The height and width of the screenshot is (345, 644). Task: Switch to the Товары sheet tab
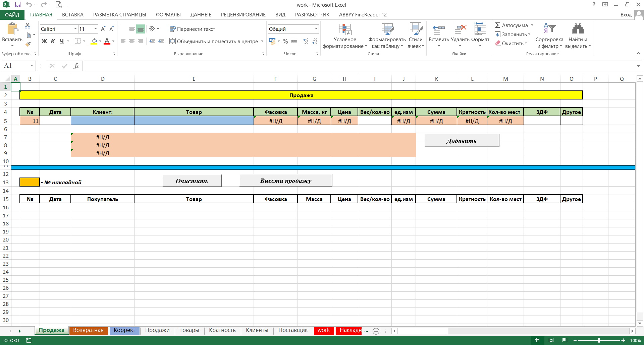coord(189,330)
